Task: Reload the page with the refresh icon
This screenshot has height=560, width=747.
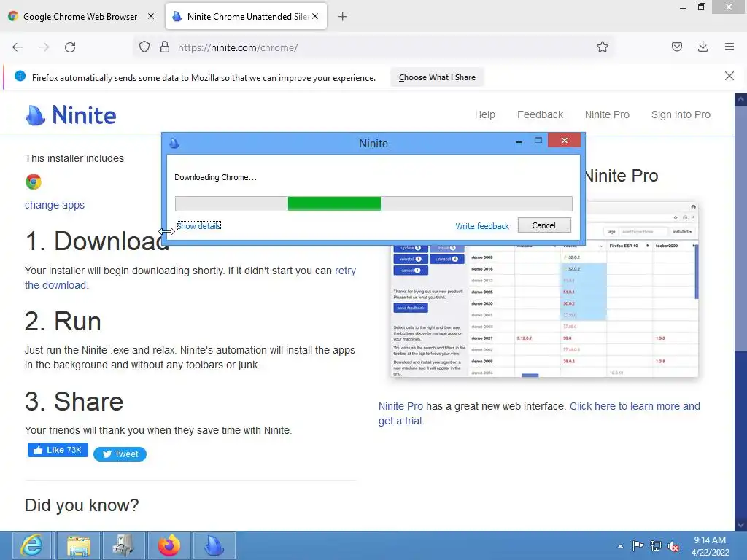Action: (70, 47)
